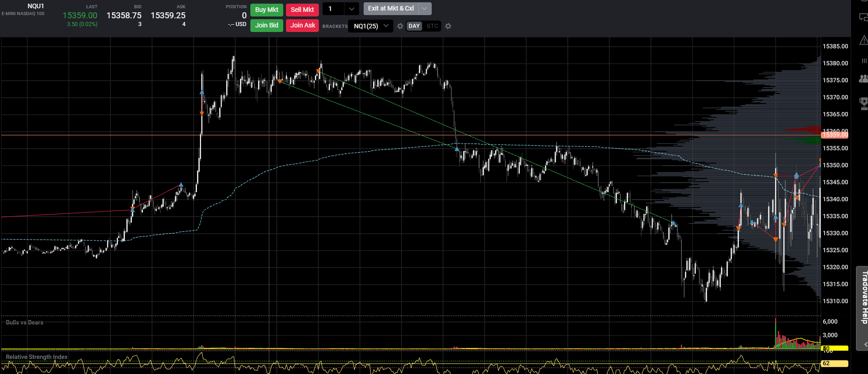
Task: Open the community people icon
Action: click(863, 79)
